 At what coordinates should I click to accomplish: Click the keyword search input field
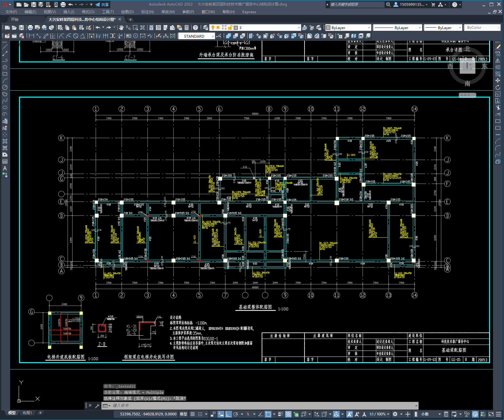coord(356,4)
